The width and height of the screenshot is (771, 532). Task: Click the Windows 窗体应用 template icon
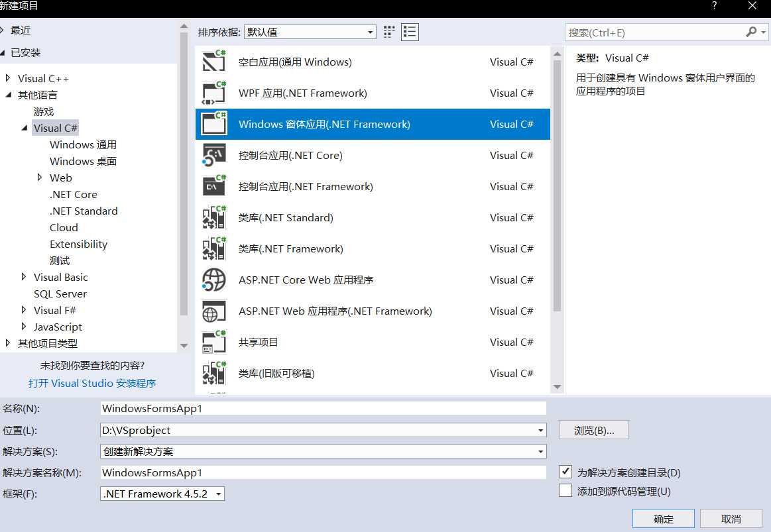(214, 124)
